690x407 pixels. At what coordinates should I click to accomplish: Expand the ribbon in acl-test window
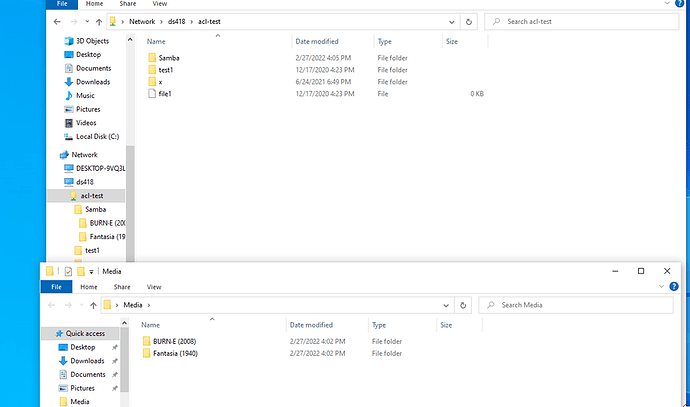click(x=667, y=3)
